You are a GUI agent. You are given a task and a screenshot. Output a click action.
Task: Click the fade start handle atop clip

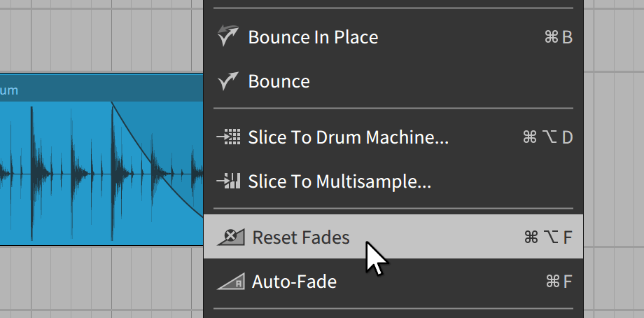pyautogui.click(x=113, y=103)
